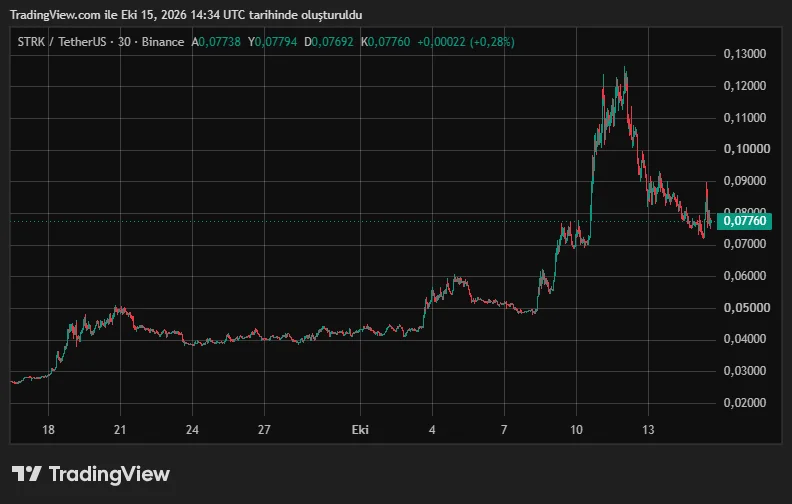This screenshot has height=504, width=792.
Task: Select the STRK / TetherUS symbol title
Action: 62,42
